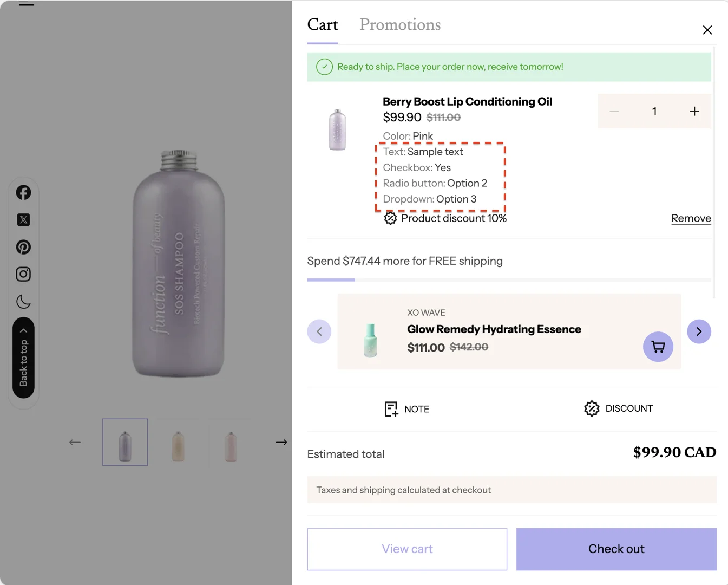
Task: Show previous recommended product in the carousel
Action: pos(319,331)
